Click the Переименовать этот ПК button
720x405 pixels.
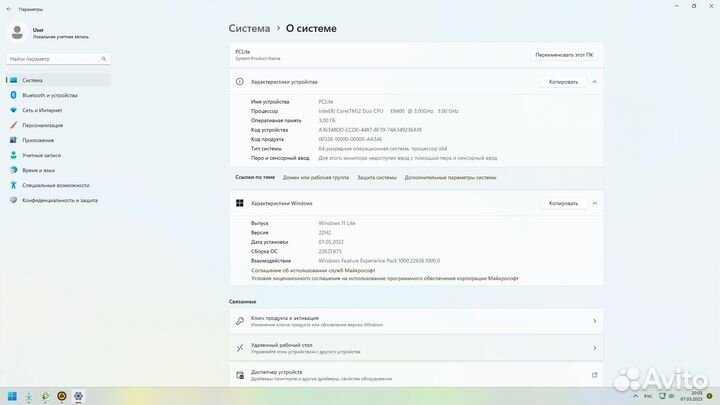tap(564, 55)
